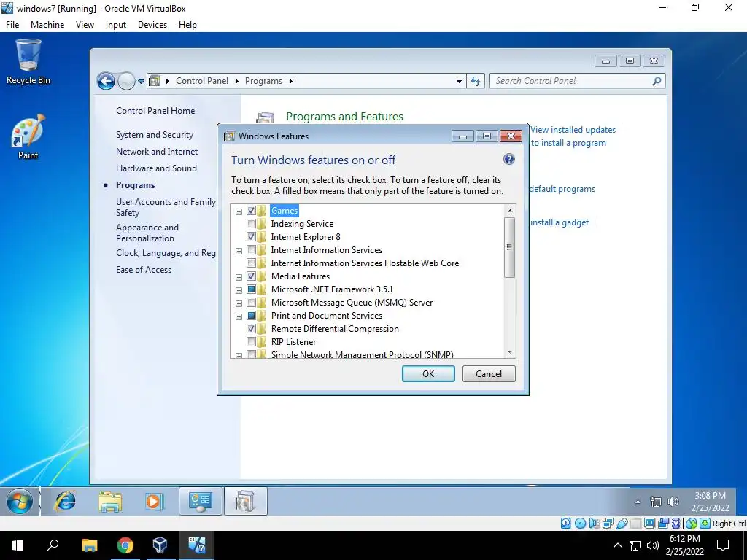The image size is (747, 560).
Task: Click the features list scrollbar thumb
Action: click(509, 247)
